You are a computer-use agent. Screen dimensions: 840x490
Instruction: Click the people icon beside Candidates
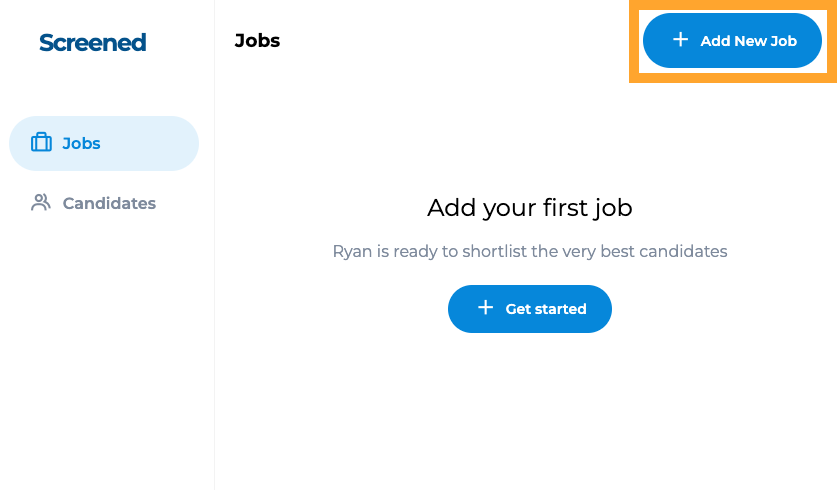(41, 203)
